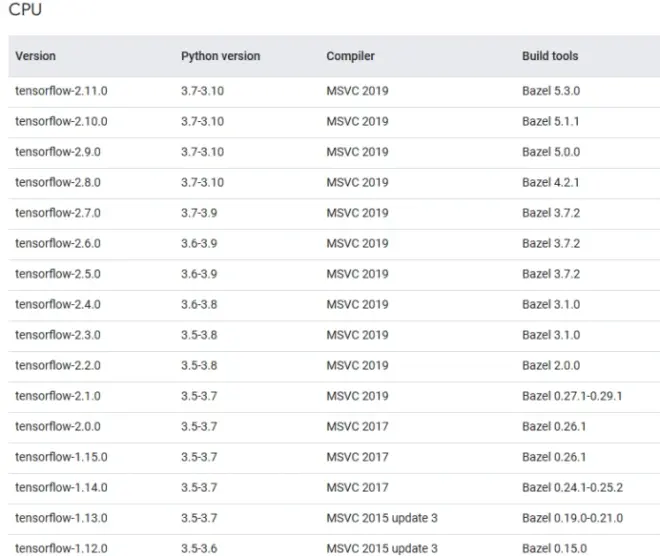Click MSVC 2017 in tensorflow-1.14.0 row
This screenshot has height=556, width=660.
[x=357, y=488]
